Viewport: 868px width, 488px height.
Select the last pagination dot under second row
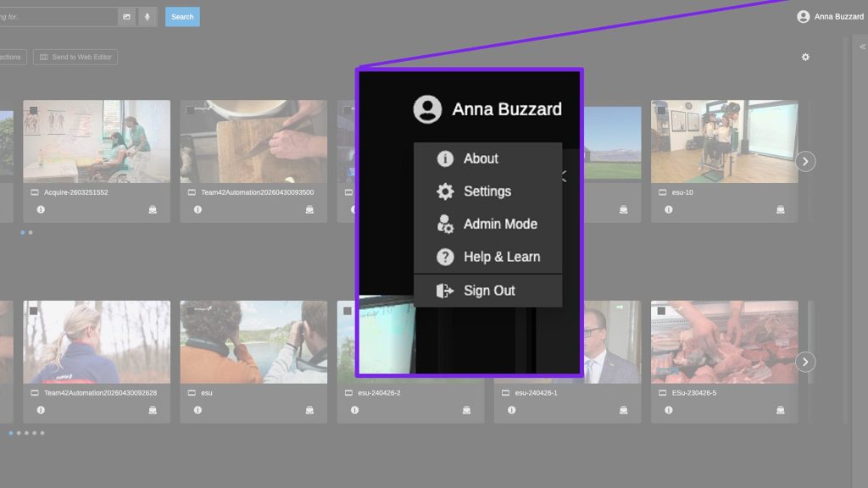tap(42, 433)
